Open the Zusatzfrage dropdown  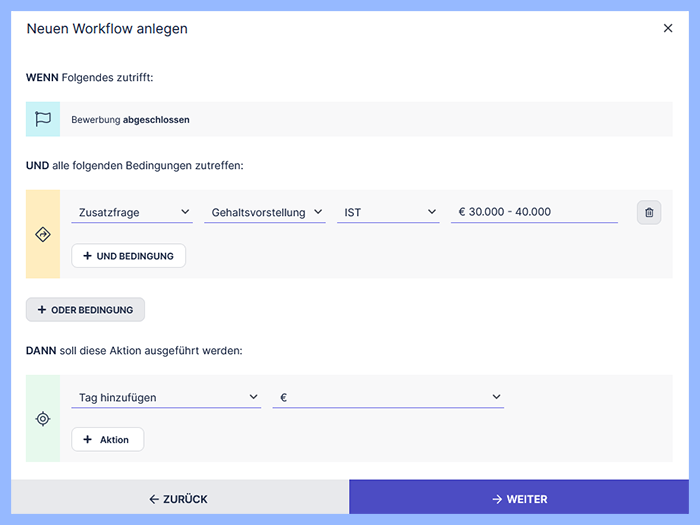132,212
